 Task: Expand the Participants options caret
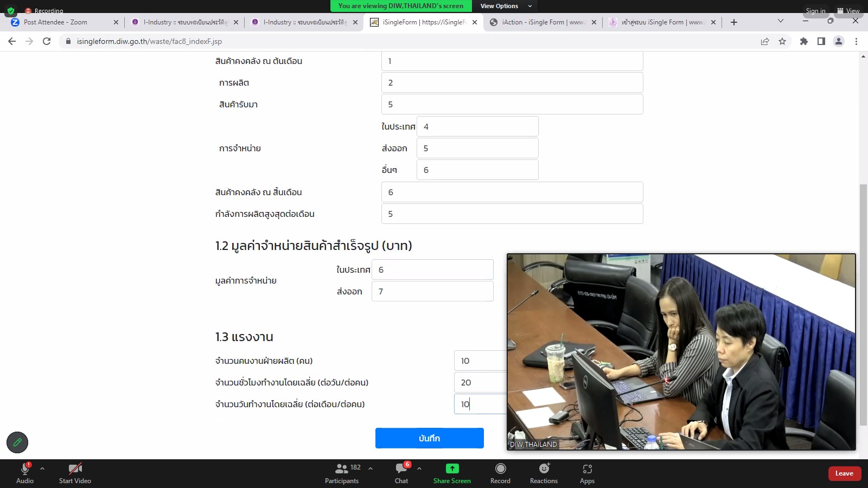pos(371,468)
